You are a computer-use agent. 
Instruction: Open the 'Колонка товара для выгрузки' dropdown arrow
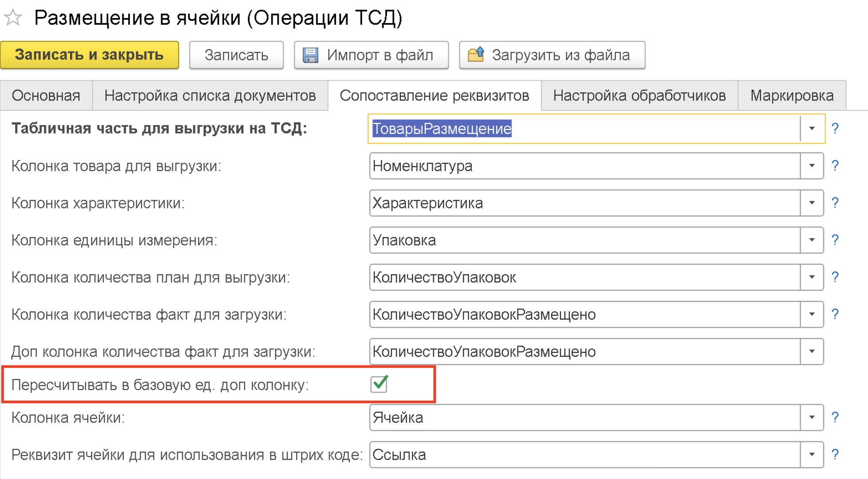click(812, 166)
